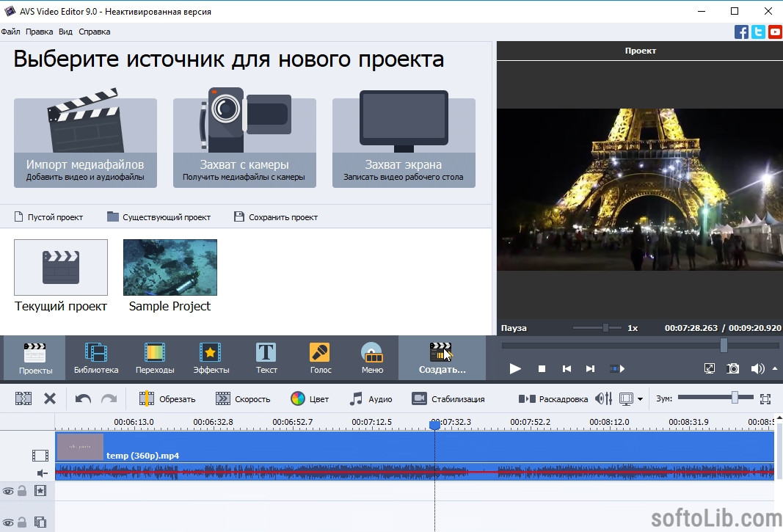Open the Скорость speed tool
The width and height of the screenshot is (783, 532).
(x=243, y=398)
